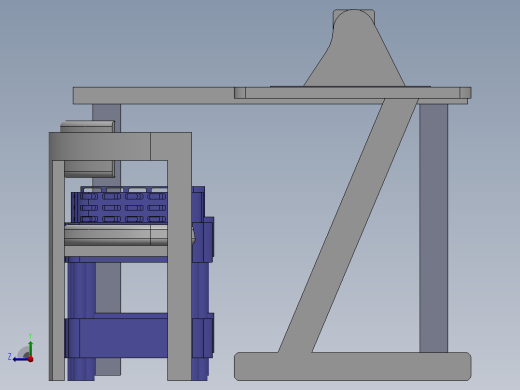Select the right leg of the gray U-frame
This screenshot has height=390, width=520.
tap(179, 270)
